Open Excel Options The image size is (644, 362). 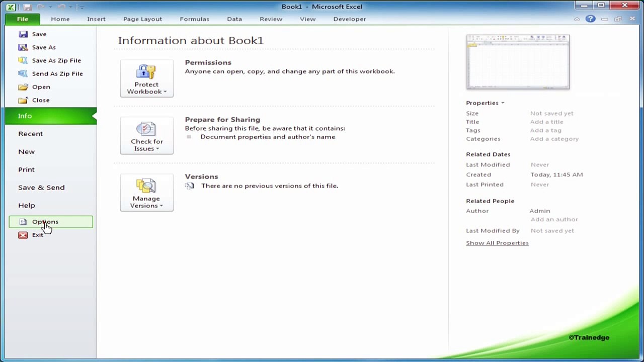click(50, 222)
